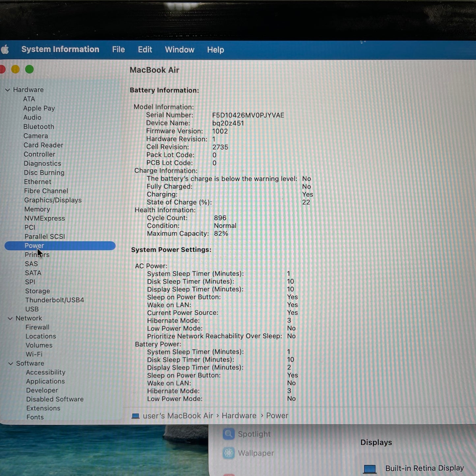
Task: Collapse the Software section chevron
Action: (11, 363)
